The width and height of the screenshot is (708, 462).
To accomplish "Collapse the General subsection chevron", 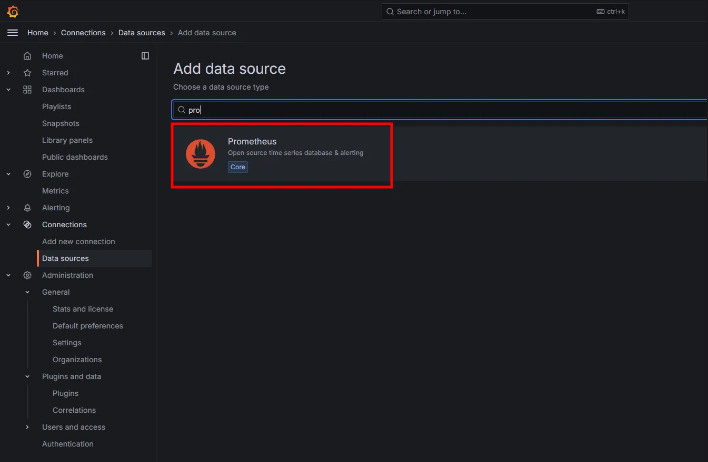I will pos(27,292).
